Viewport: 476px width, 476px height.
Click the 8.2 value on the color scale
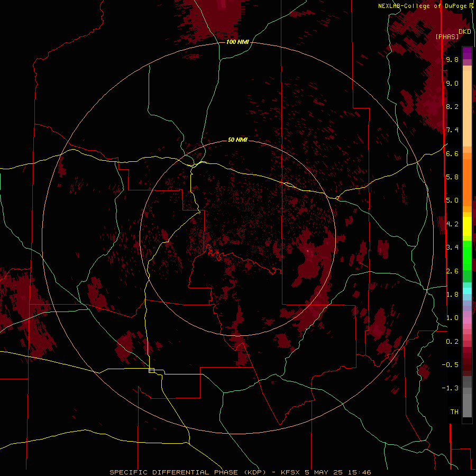click(x=452, y=106)
